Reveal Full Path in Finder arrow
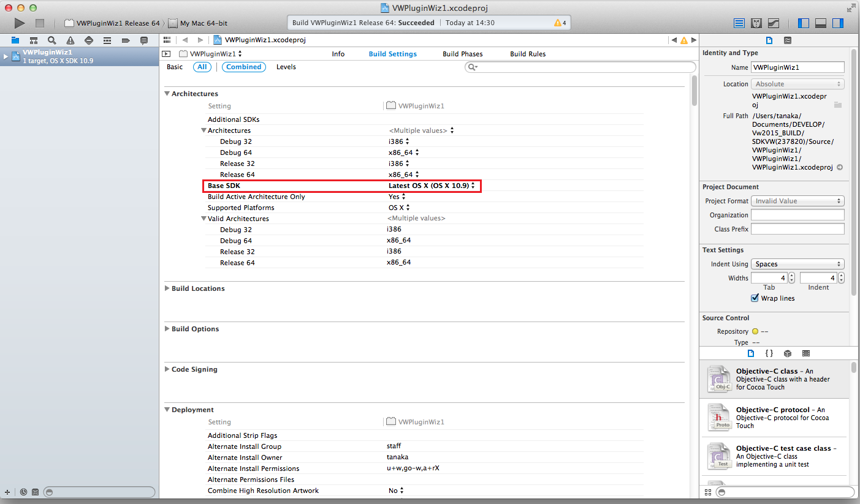860x504 pixels. pyautogui.click(x=840, y=167)
